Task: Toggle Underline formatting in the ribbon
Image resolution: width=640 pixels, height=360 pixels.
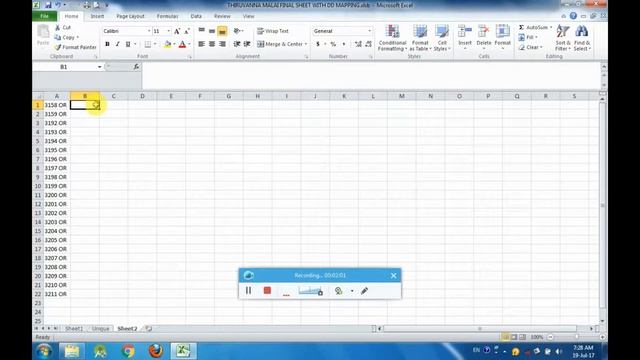Action: click(x=128, y=44)
